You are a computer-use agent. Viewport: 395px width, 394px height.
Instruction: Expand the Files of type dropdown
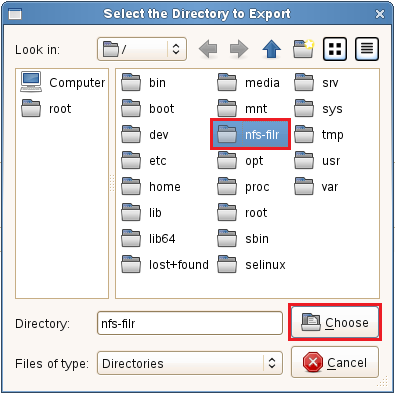[190, 363]
